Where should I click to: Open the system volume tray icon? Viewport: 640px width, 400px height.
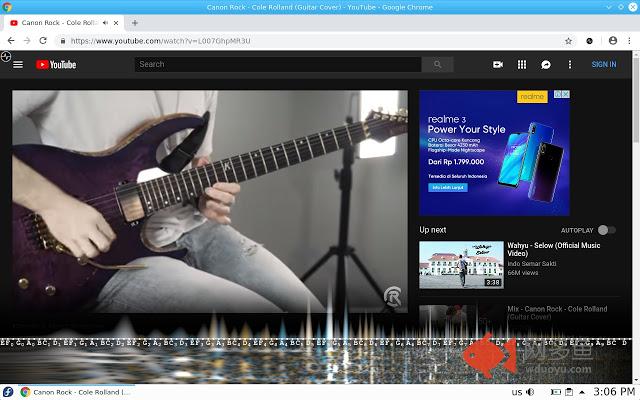click(530, 392)
